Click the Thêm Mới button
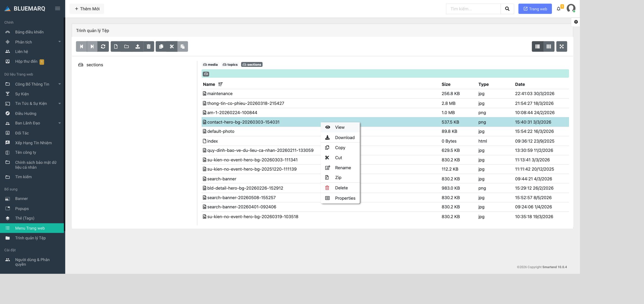 pos(87,9)
